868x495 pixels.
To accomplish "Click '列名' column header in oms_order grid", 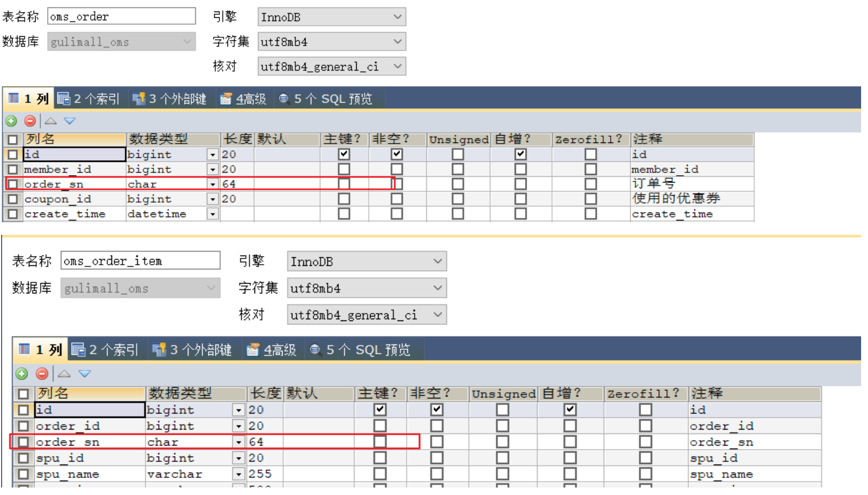I will (x=74, y=140).
